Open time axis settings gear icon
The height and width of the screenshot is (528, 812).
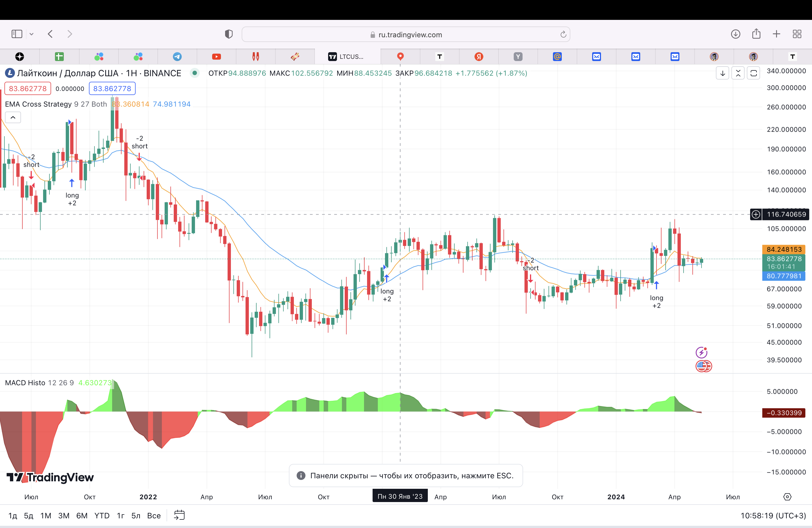787,497
